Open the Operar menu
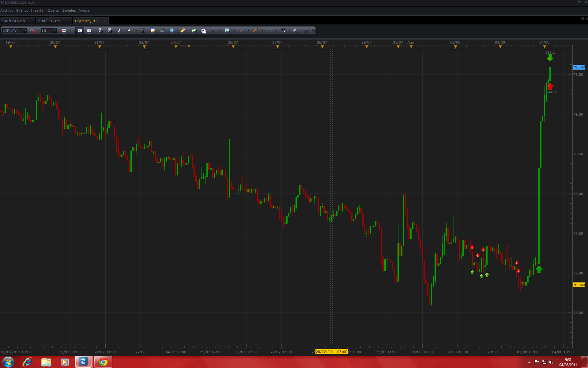This screenshot has height=368, width=588. pos(53,10)
